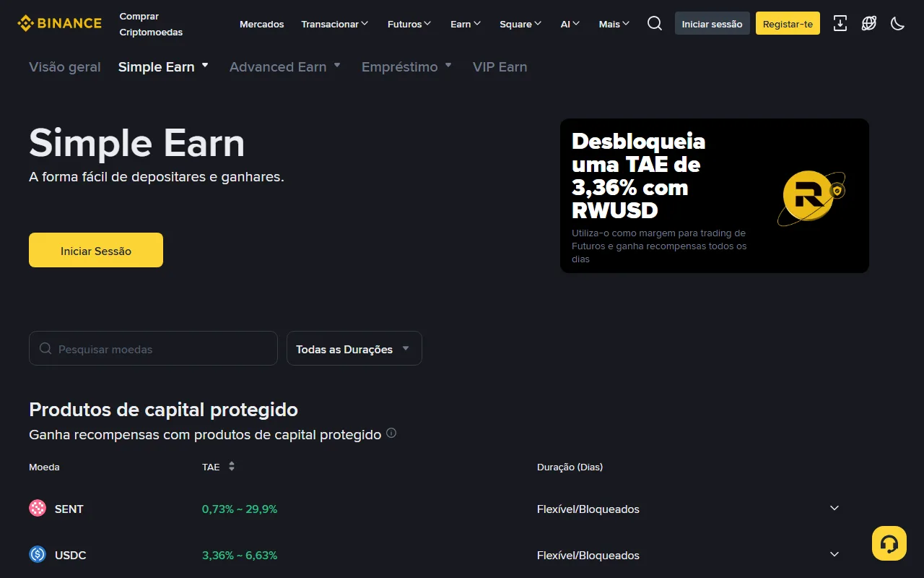Viewport: 924px width, 578px height.
Task: Open the Square dropdown menu
Action: click(520, 24)
